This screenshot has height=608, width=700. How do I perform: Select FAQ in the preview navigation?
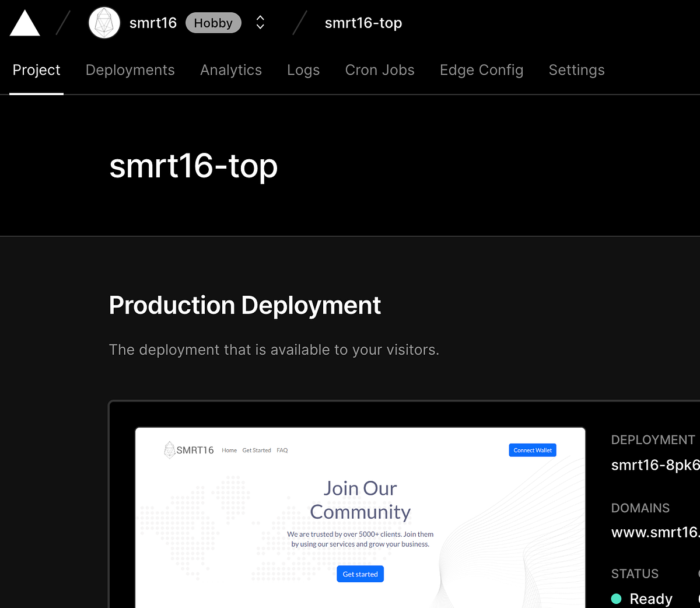tap(282, 450)
